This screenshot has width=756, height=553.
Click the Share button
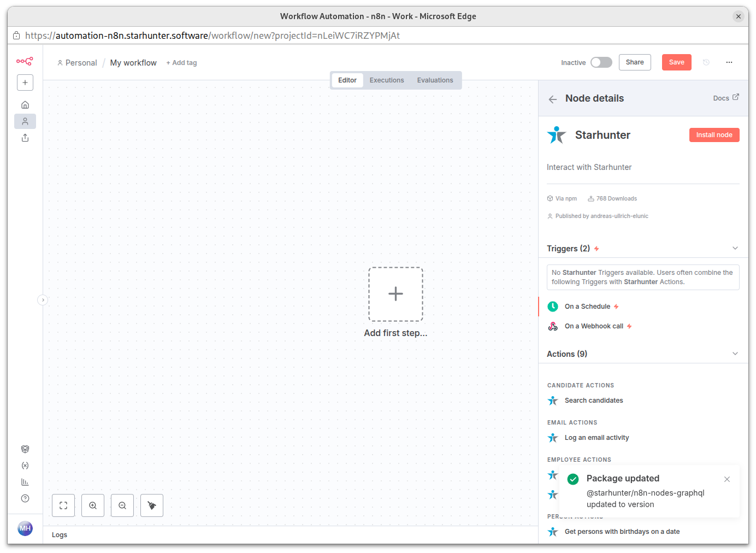635,62
